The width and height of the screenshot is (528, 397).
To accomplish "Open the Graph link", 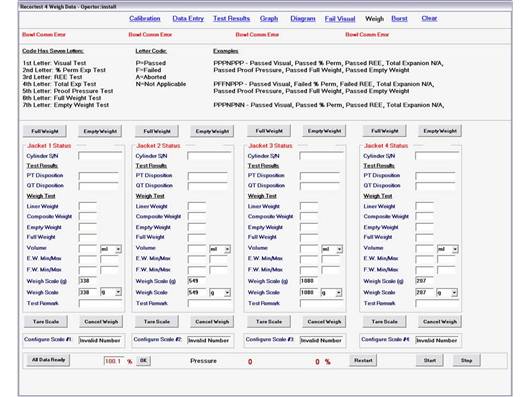I will click(269, 19).
